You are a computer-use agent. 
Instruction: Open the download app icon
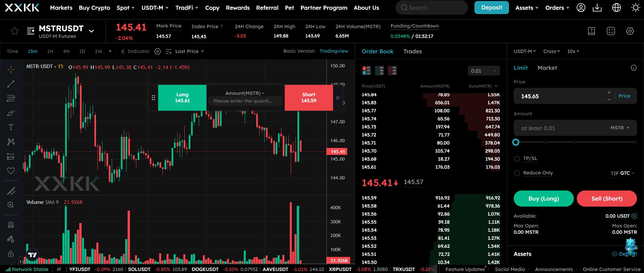597,8
